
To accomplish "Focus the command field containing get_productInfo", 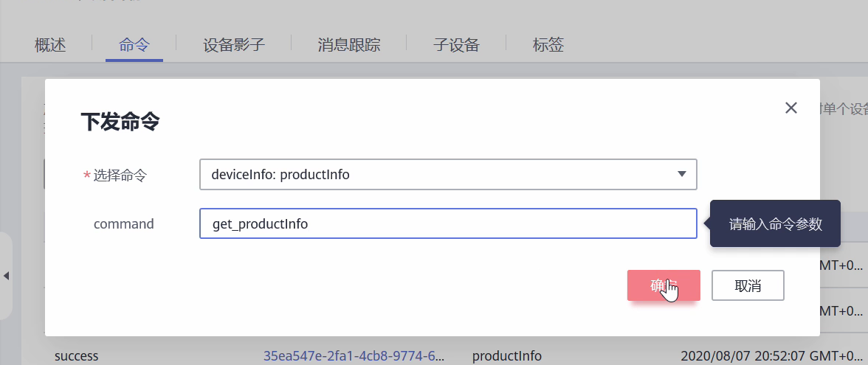I will 447,224.
